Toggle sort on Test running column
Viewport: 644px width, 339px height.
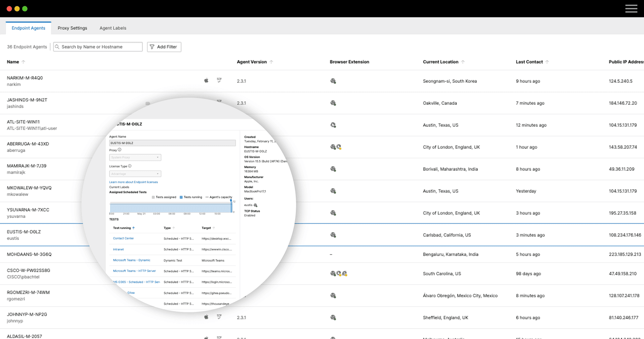point(133,228)
